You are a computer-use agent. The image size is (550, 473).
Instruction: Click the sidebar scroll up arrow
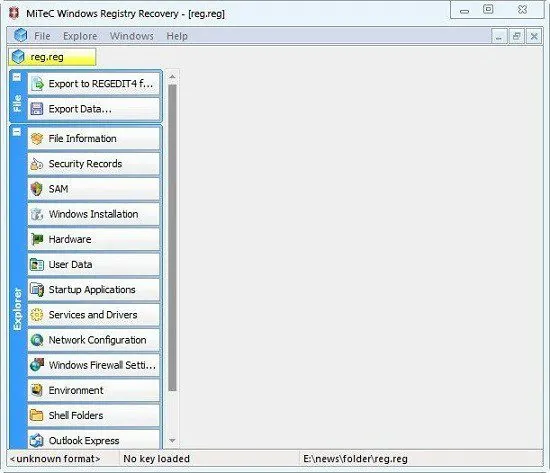[x=172, y=76]
